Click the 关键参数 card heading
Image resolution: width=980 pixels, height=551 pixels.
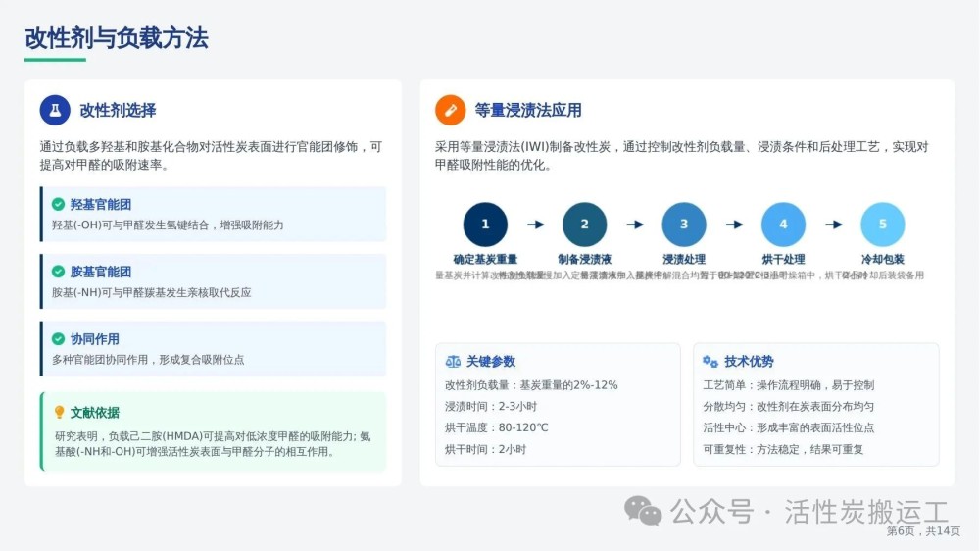pos(490,361)
